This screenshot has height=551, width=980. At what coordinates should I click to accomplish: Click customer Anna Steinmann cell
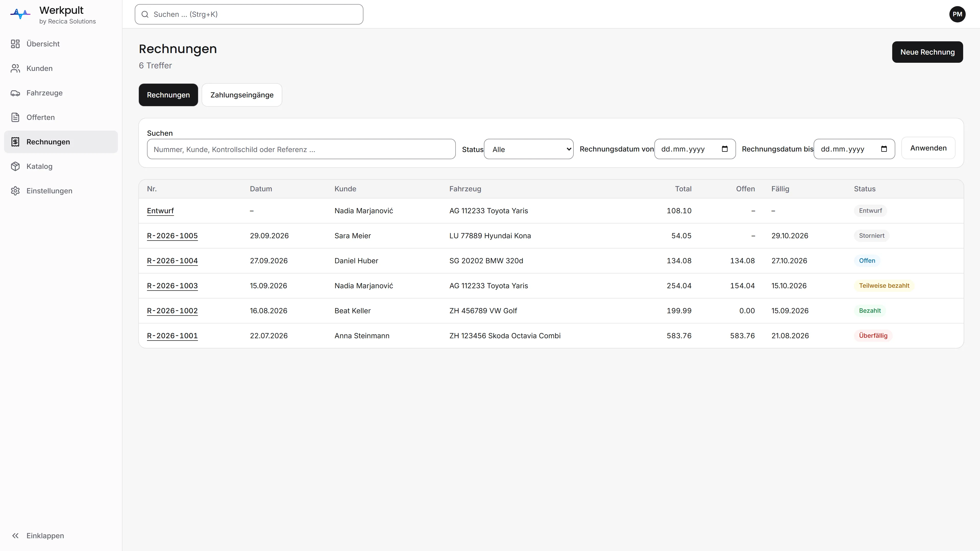point(362,336)
